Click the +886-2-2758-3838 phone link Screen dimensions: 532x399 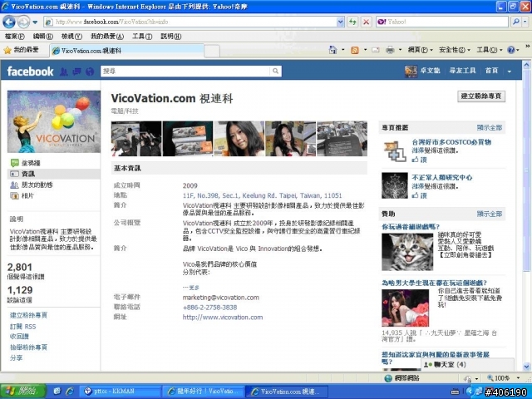(209, 308)
